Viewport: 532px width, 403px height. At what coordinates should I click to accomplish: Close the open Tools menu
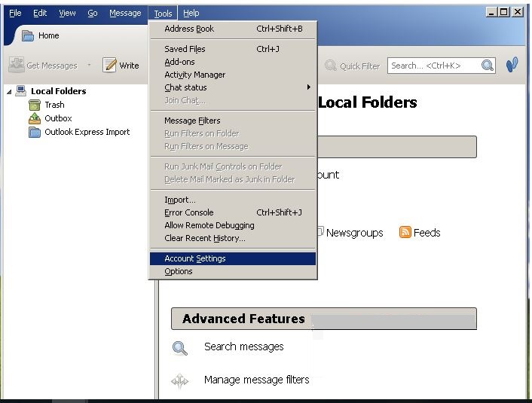(x=163, y=14)
